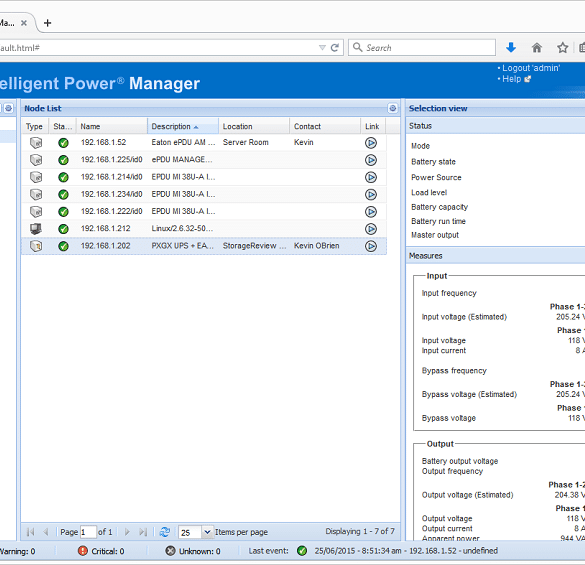This screenshot has width=585, height=565.
Task: Go to browser home page
Action: pyautogui.click(x=536, y=47)
